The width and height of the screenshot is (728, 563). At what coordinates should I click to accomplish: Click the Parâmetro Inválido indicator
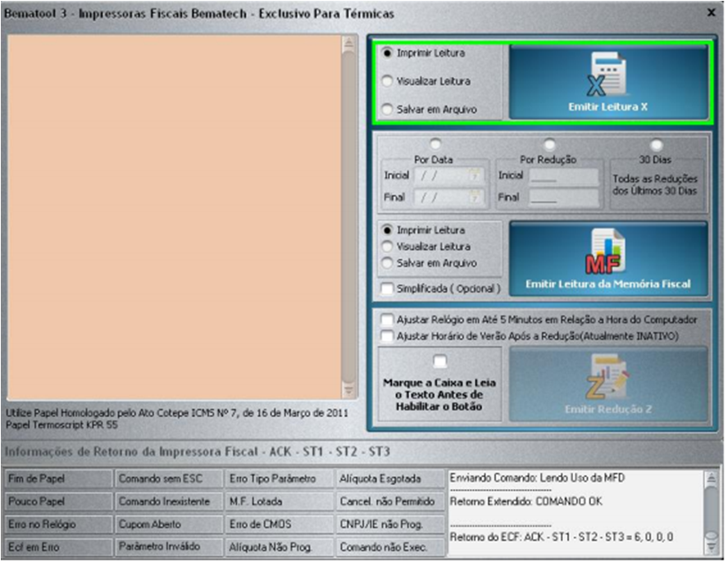169,547
